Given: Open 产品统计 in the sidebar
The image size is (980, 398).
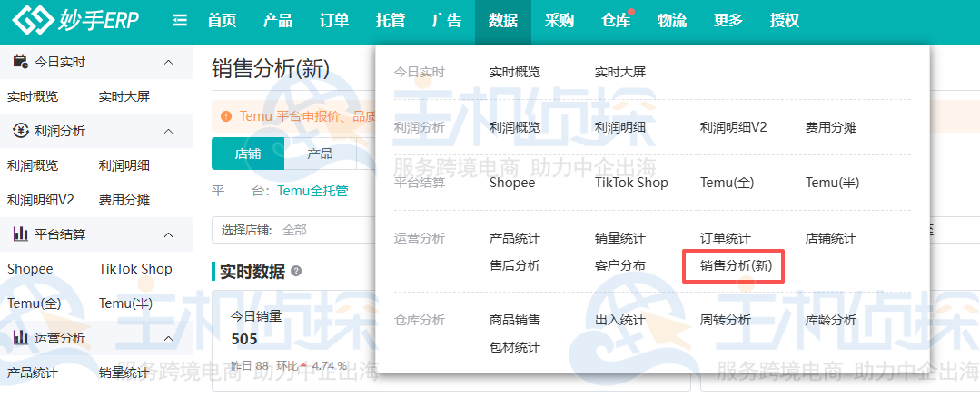Looking at the screenshot, I should coord(33,373).
